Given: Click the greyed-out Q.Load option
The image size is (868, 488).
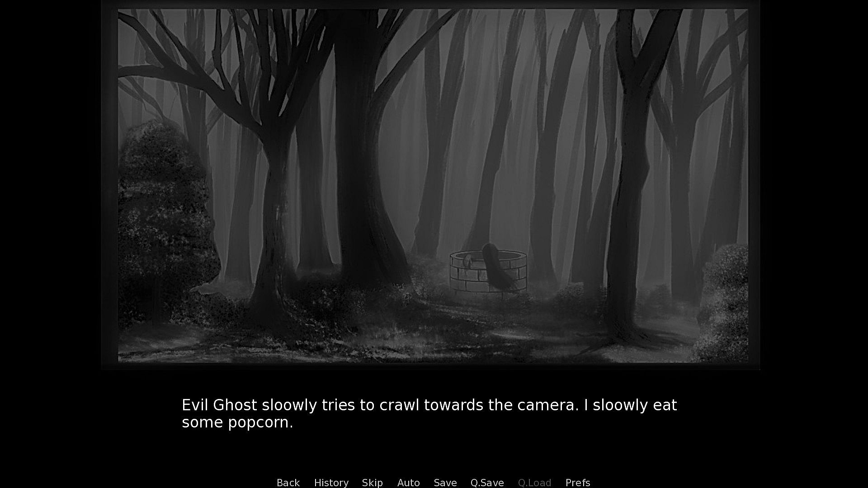Looking at the screenshot, I should 534,483.
